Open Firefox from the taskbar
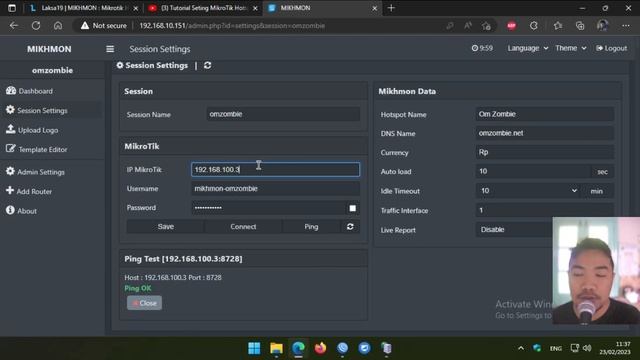Viewport: 640px width, 360px height. [x=320, y=348]
